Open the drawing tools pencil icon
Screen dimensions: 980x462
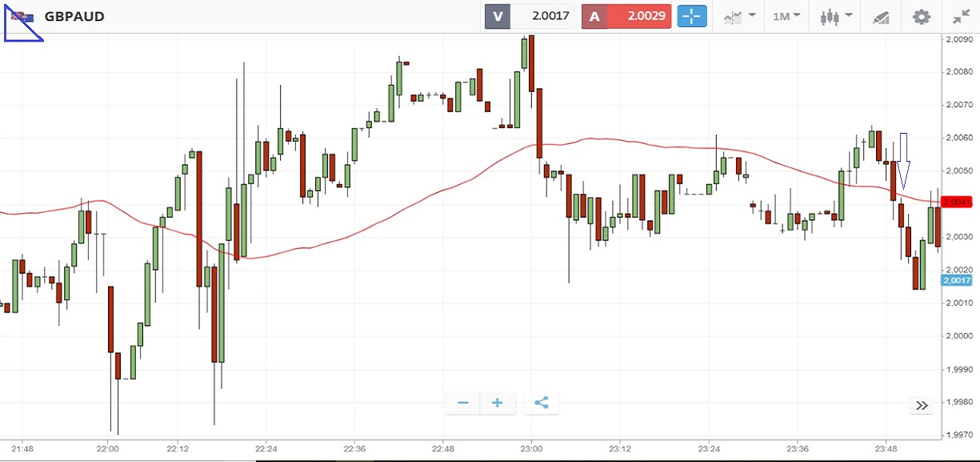click(881, 16)
